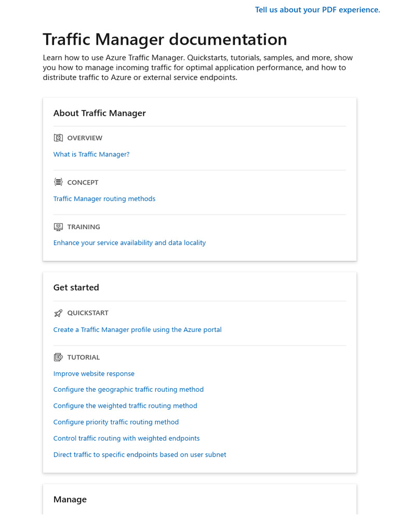Click the Overview map icon

point(58,138)
